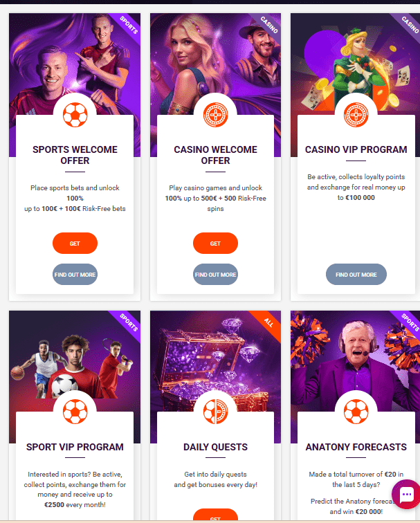
Task: Get the Casino Welcome Offer bonus
Action: pos(215,243)
